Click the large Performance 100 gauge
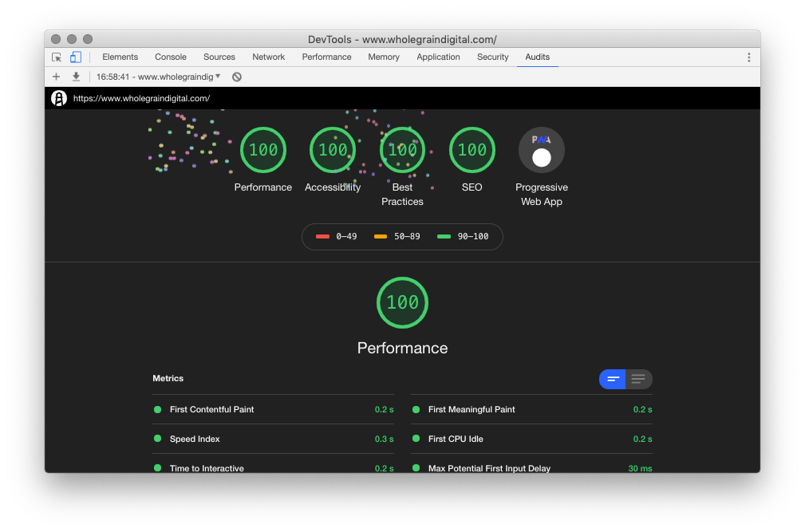 click(402, 302)
